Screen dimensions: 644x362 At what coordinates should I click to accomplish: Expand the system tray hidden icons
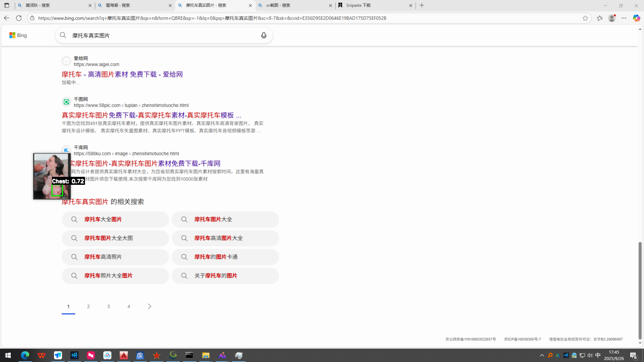(542, 355)
